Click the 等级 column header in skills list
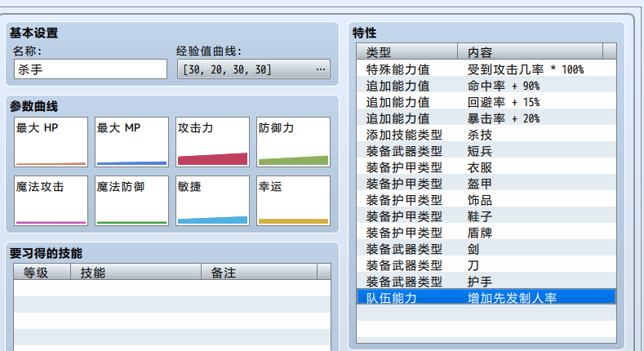 tap(42, 272)
